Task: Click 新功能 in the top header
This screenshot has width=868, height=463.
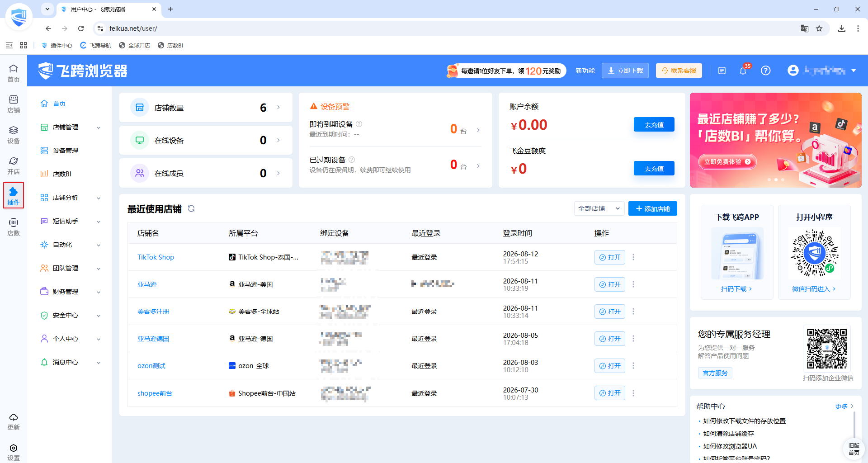Action: [x=585, y=71]
